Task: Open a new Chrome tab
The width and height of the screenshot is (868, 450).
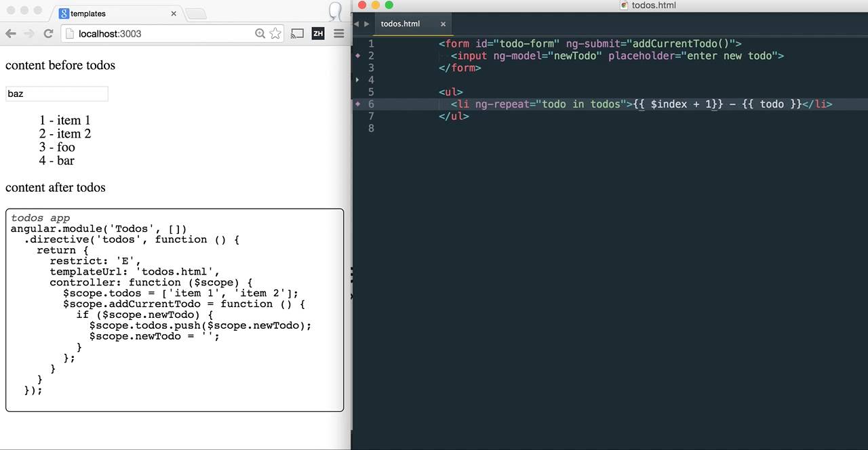Action: tap(195, 14)
